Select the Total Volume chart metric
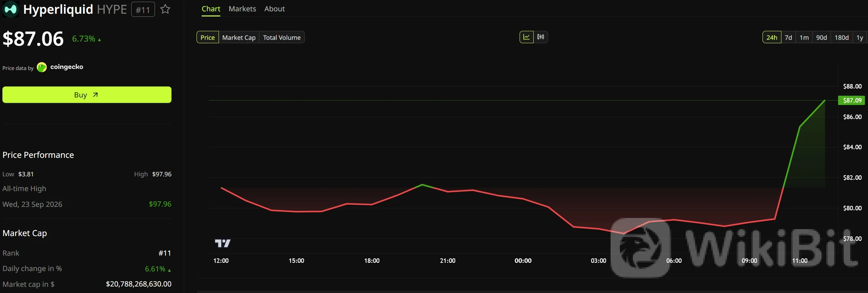This screenshot has height=293, width=868. point(282,37)
